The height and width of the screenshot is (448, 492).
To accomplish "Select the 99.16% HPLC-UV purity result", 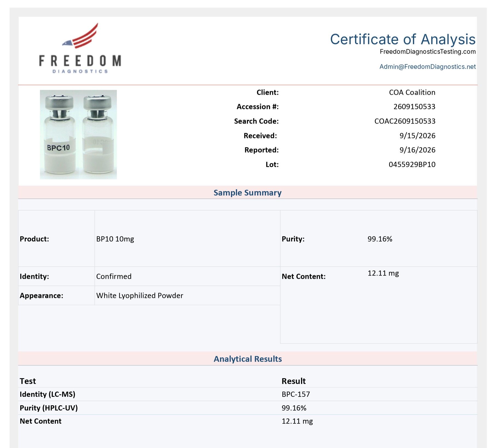I will [294, 408].
